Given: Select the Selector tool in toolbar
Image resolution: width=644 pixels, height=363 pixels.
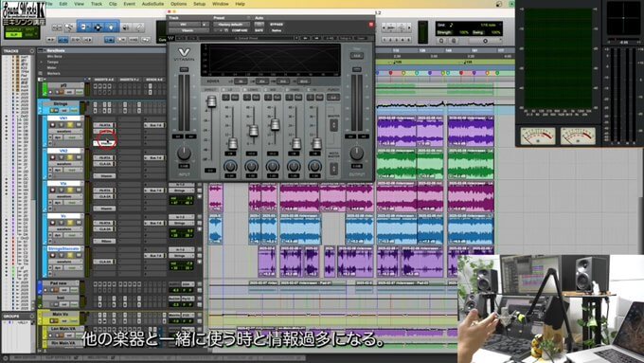Looking at the screenshot, I should pyautogui.click(x=98, y=27).
